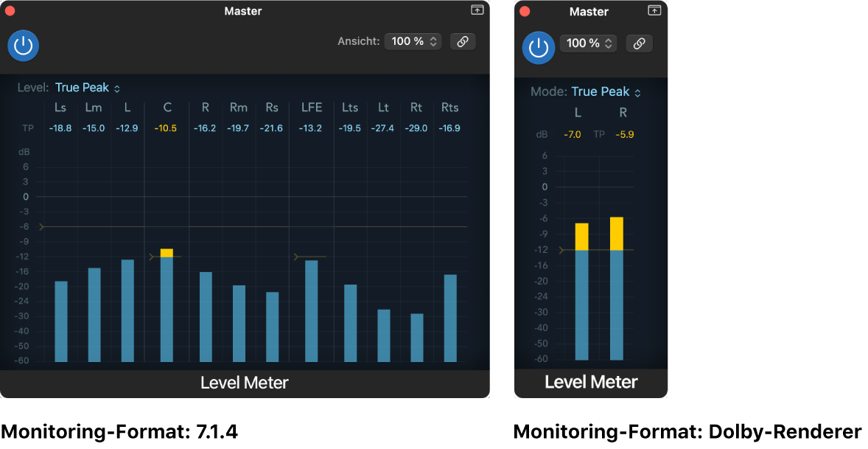868x449 pixels.
Task: Click the power button on the 7.1.4 Level Meter
Action: (x=23, y=46)
